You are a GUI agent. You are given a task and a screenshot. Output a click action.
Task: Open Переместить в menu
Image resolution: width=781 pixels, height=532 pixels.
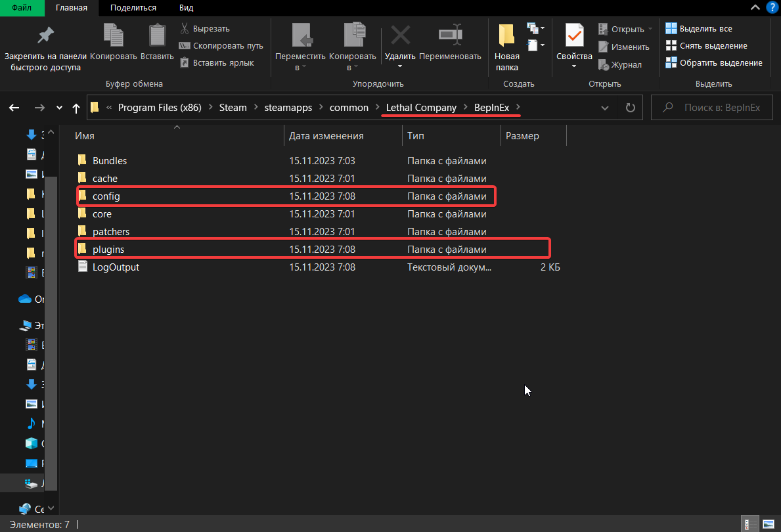point(300,47)
